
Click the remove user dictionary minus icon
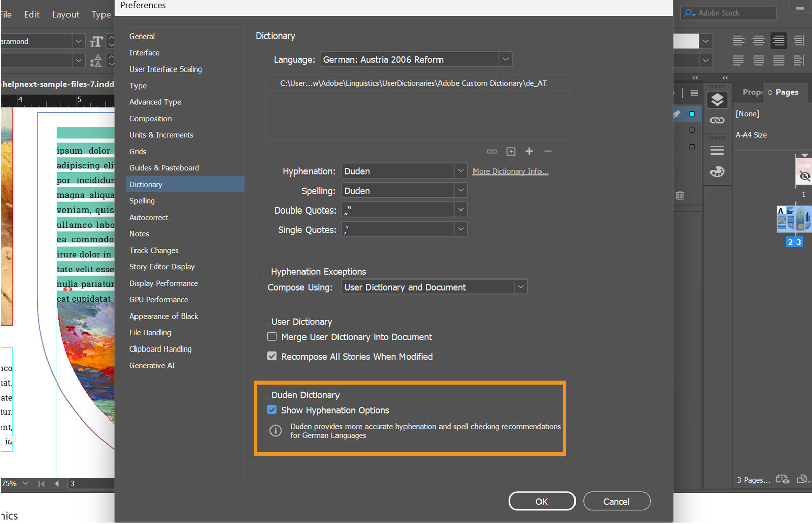point(548,151)
